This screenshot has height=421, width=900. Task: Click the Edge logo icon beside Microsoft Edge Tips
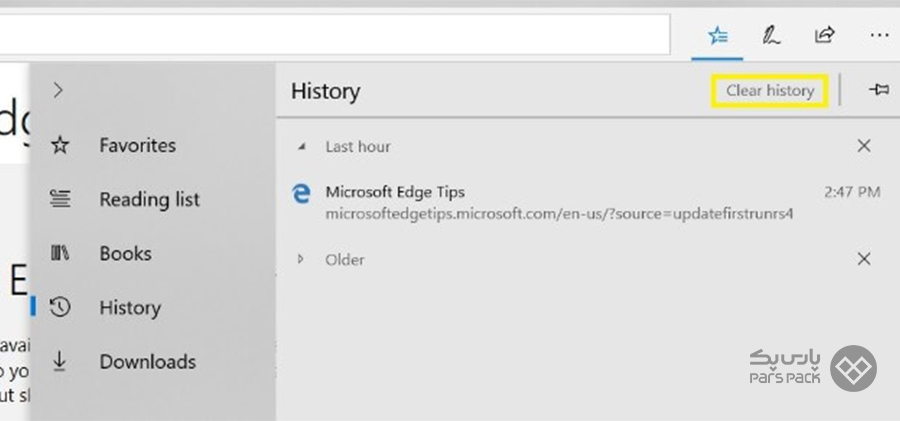click(x=301, y=194)
